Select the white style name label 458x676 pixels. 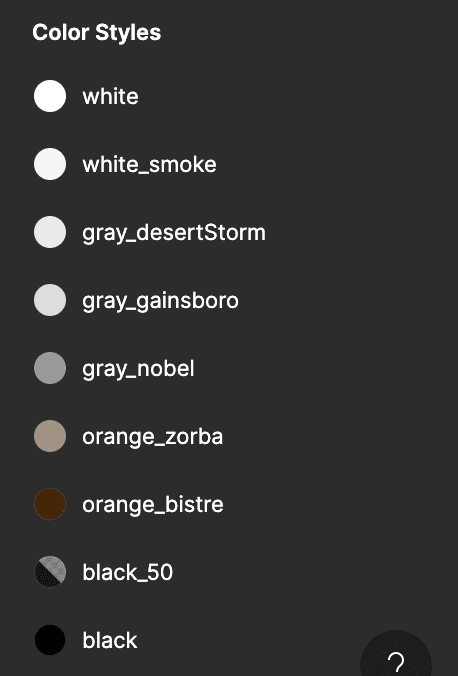tap(110, 97)
